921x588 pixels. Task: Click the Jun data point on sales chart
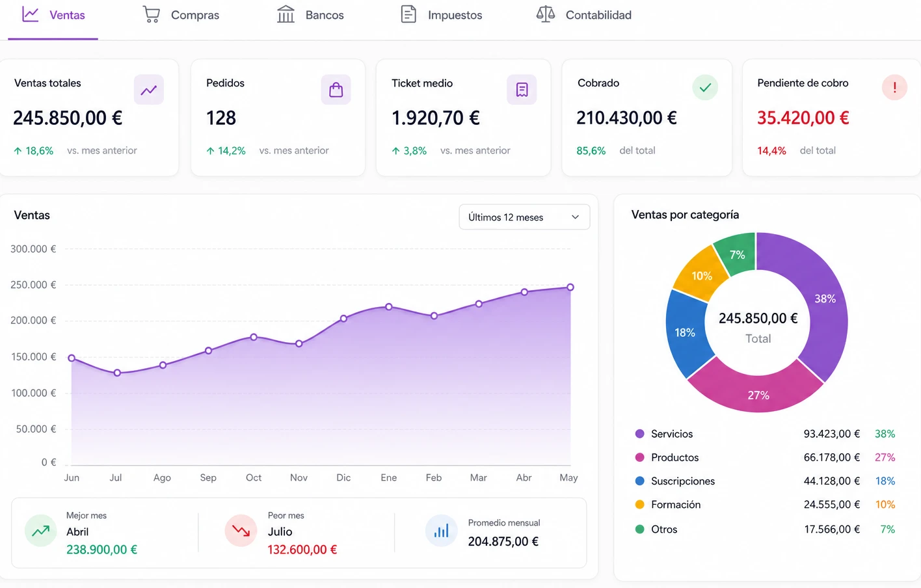(x=72, y=358)
